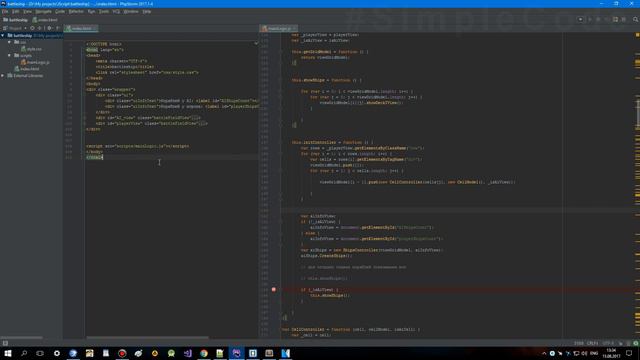Screen dimensions: 640x360
Task: Close the index.html editor tab
Action: click(95, 28)
